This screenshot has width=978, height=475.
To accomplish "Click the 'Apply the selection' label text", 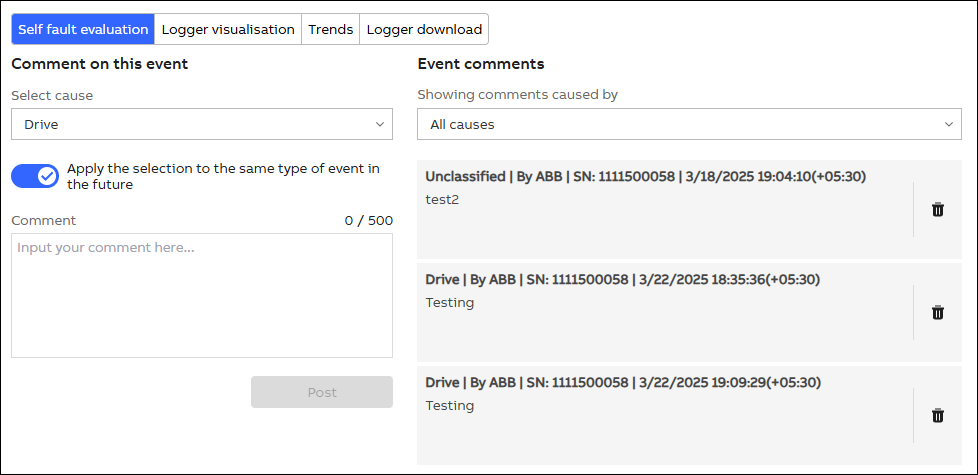I will pyautogui.click(x=223, y=176).
